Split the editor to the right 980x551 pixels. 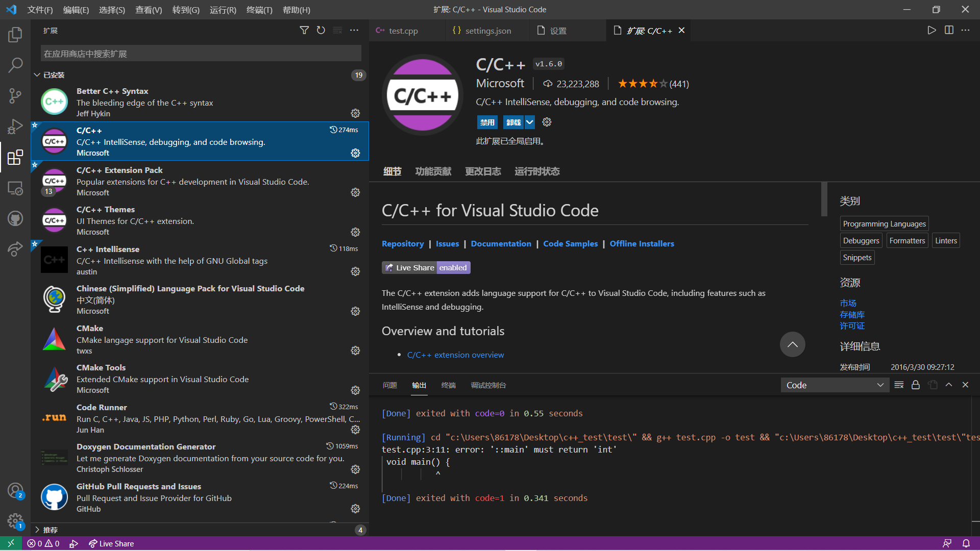tap(949, 31)
